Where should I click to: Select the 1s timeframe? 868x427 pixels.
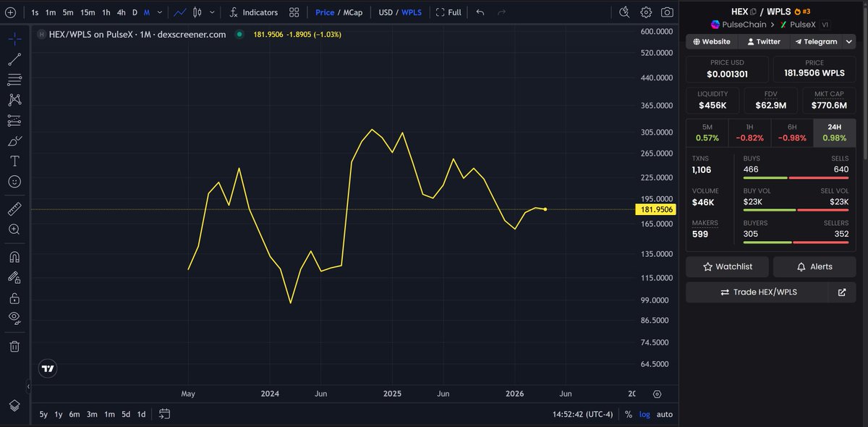tap(35, 12)
